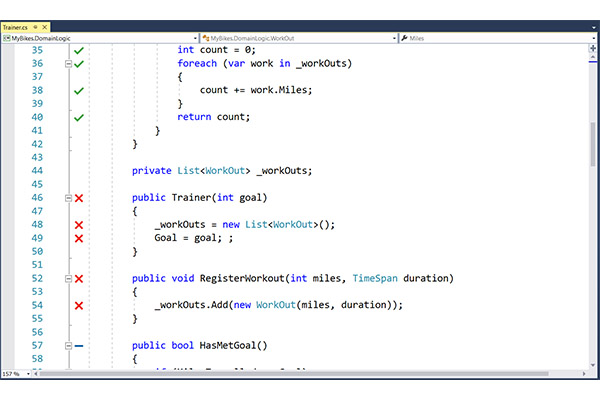Click the red X beside line 49

[79, 239]
